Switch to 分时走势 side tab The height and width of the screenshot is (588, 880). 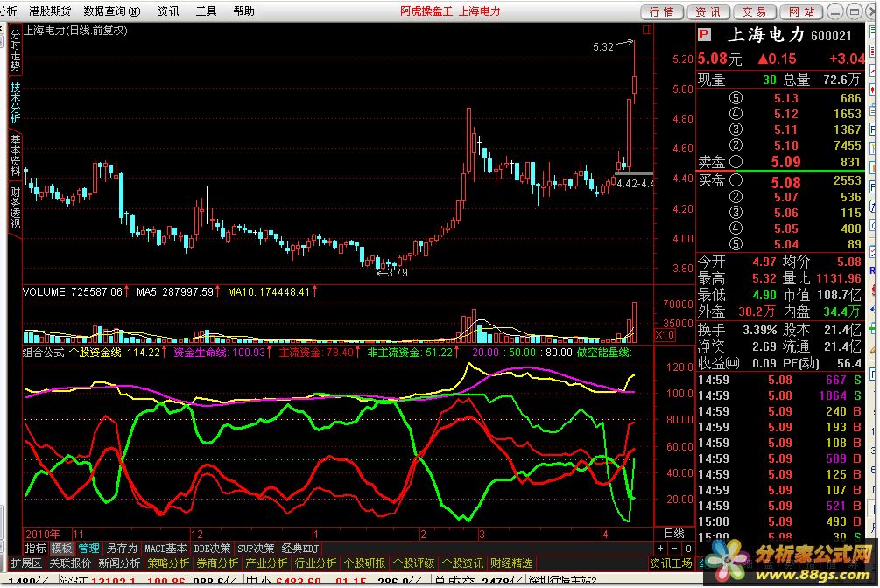15,50
